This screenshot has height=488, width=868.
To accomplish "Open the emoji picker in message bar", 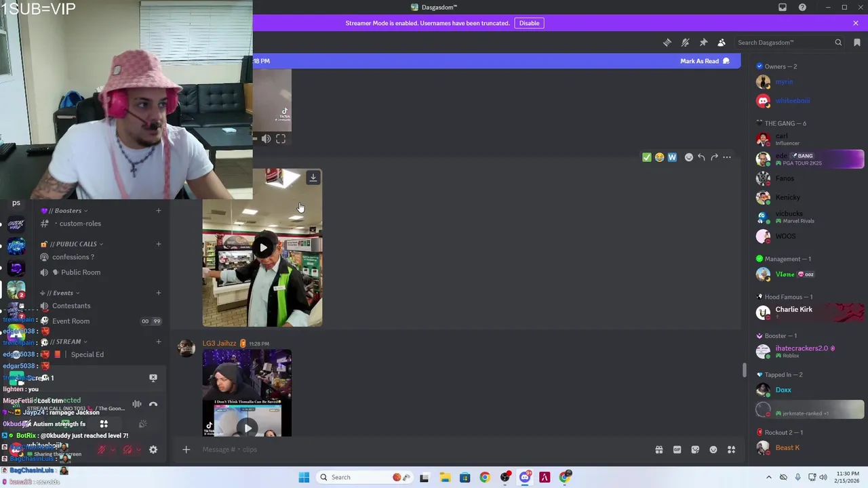I will click(713, 449).
